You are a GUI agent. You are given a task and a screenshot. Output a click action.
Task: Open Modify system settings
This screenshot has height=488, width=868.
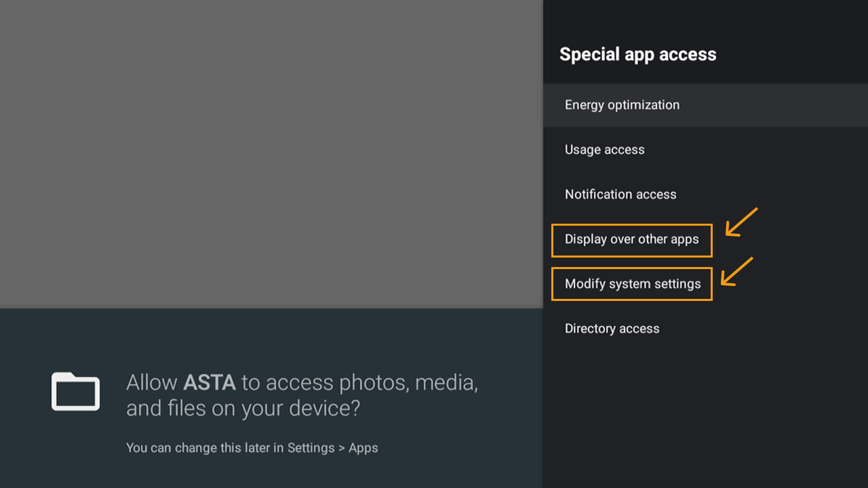click(632, 284)
